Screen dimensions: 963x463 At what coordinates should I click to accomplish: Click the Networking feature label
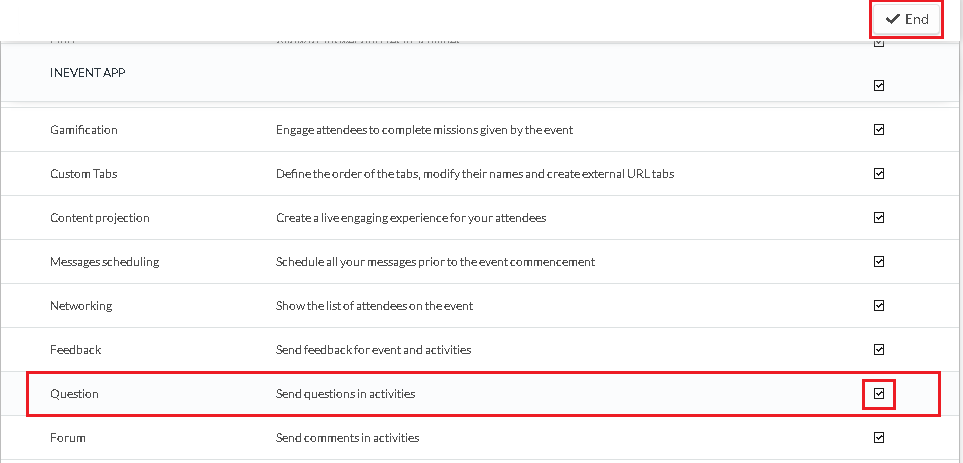coord(81,306)
